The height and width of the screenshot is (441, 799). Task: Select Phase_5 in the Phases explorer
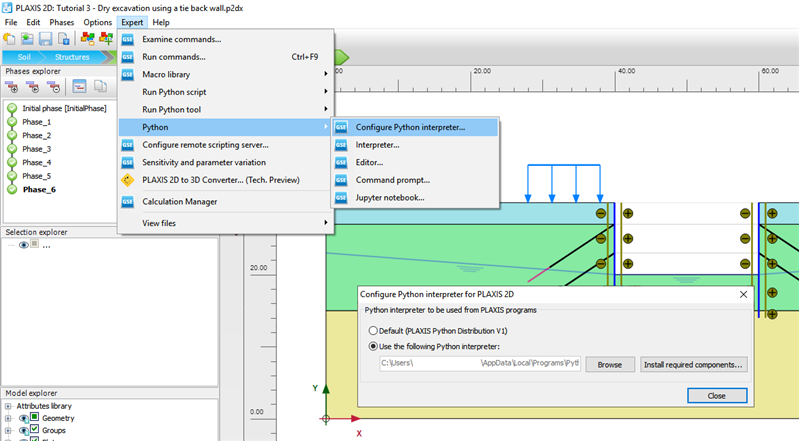(37, 176)
